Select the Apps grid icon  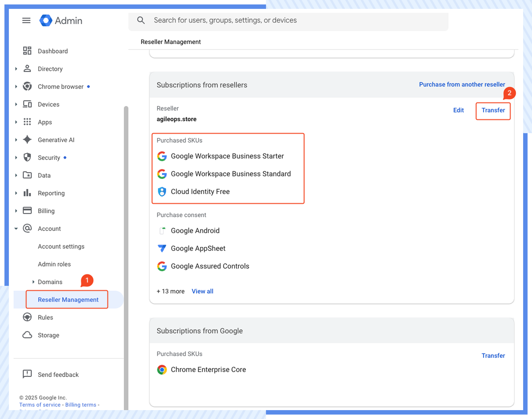27,122
